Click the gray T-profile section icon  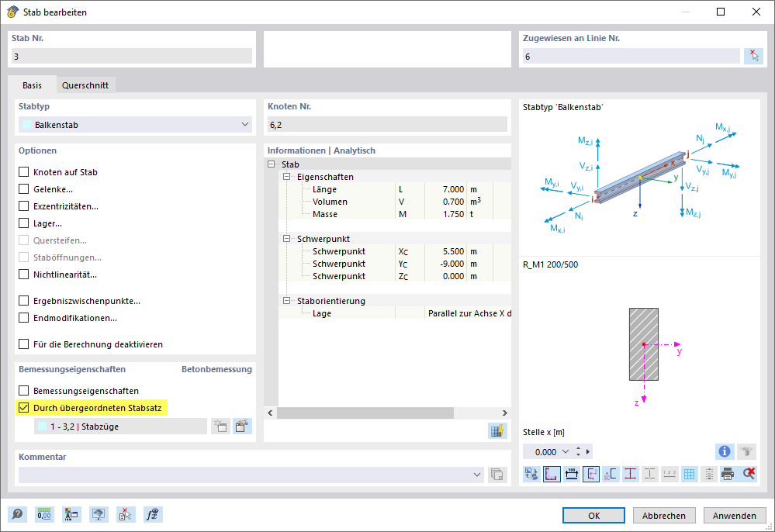[x=747, y=451]
